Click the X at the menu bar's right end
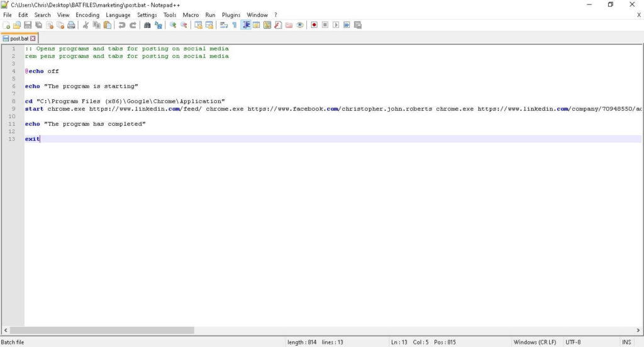Viewport: 644px width, 347px height. pos(639,15)
